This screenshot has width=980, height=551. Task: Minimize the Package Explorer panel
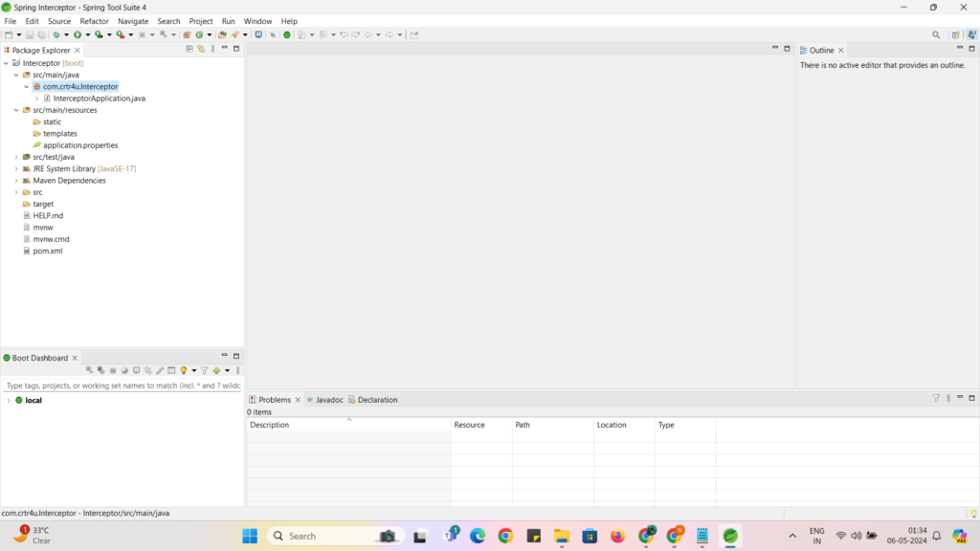point(224,48)
